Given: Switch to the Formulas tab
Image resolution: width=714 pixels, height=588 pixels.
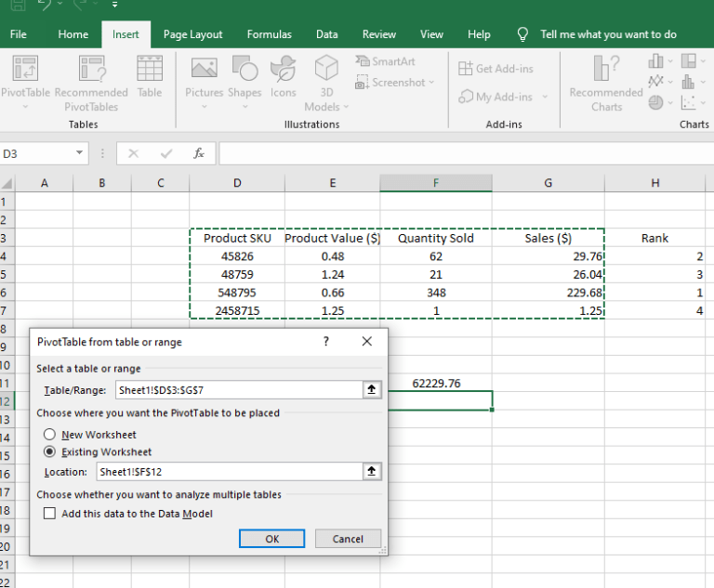Looking at the screenshot, I should 269,34.
